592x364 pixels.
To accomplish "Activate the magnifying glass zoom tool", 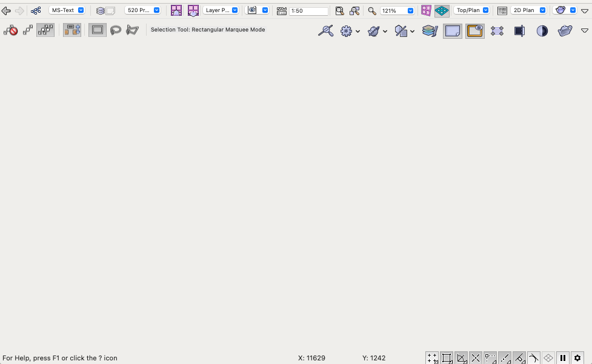I will [x=371, y=10].
